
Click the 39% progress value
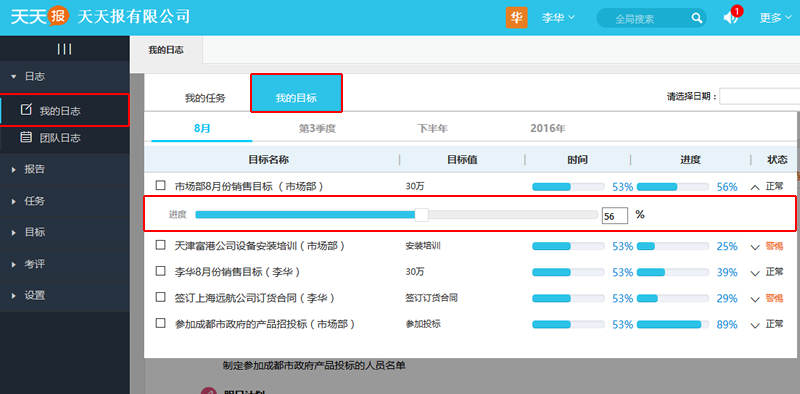(727, 273)
